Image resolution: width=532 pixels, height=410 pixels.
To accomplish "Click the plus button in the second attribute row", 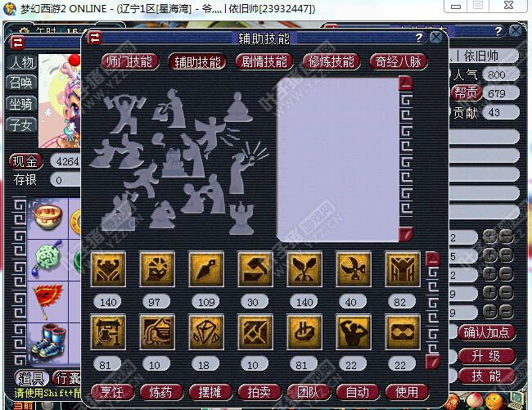I will [x=490, y=255].
